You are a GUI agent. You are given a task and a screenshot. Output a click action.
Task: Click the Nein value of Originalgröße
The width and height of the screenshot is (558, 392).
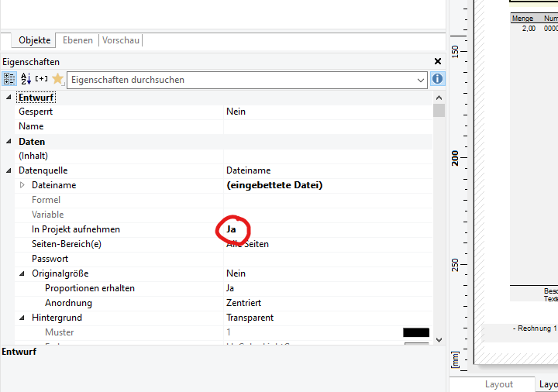(236, 273)
